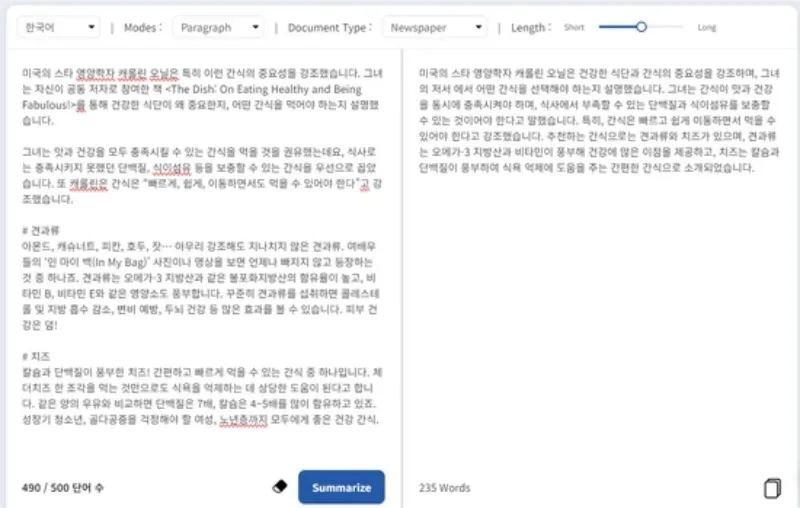
Task: Click the "Length :" label
Action: point(531,28)
